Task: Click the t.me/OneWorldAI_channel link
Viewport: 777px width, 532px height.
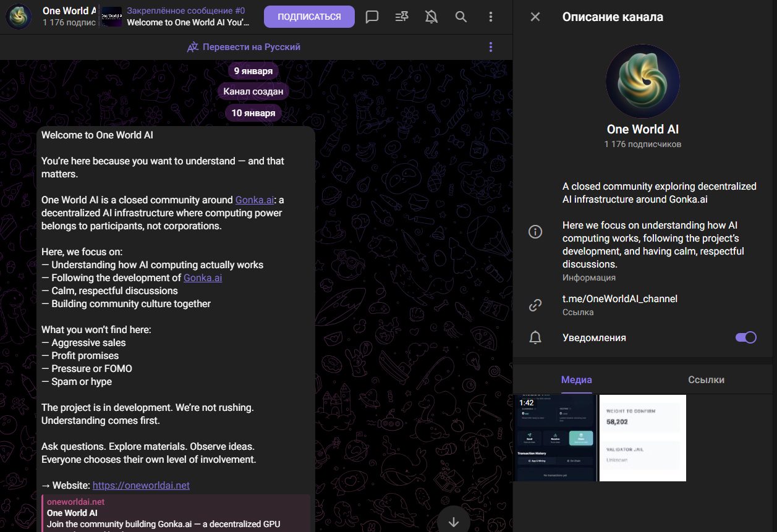Action: coord(619,298)
